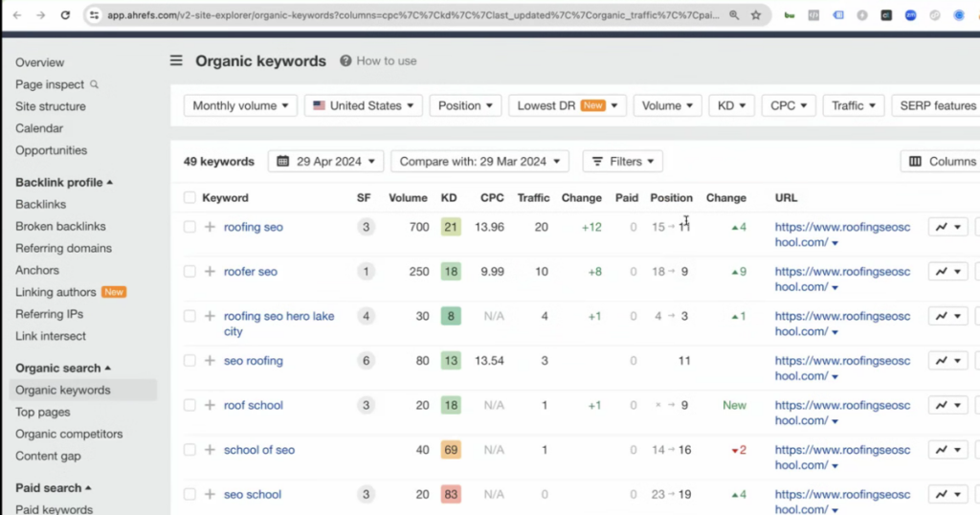Open the trend chart button for seo roofing row
Screen dimensions: 980x515
[x=948, y=361]
